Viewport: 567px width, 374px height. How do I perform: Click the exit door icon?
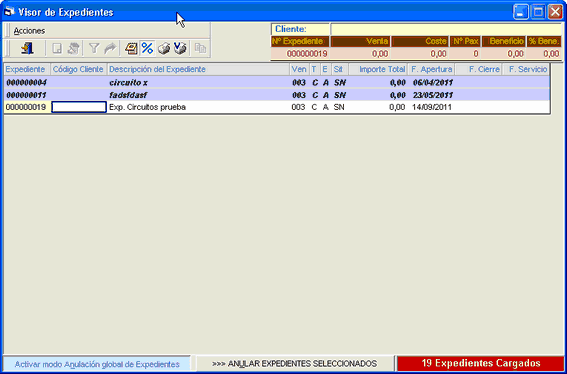(x=27, y=48)
